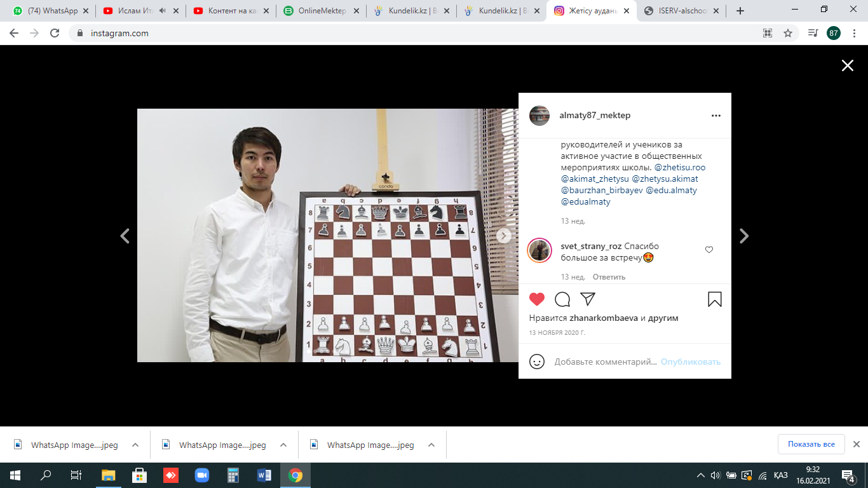The height and width of the screenshot is (488, 868).
Task: Share the post with the paper plane icon
Action: (588, 299)
